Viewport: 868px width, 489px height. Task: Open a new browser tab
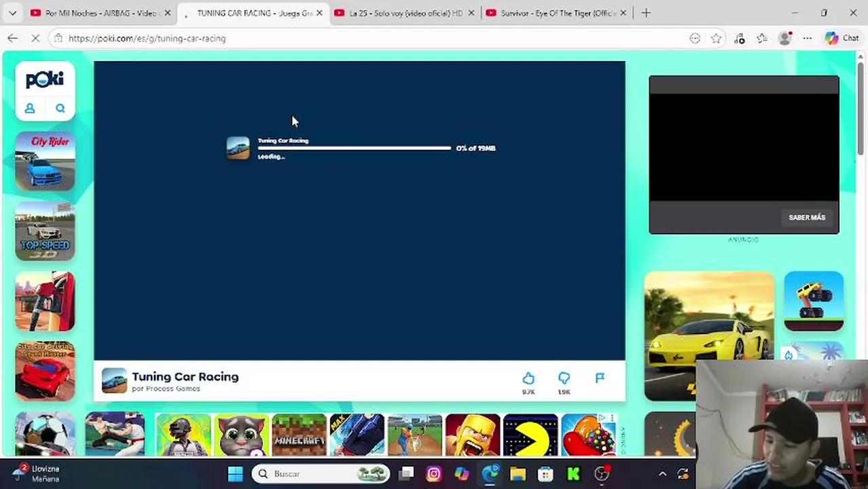coord(646,13)
